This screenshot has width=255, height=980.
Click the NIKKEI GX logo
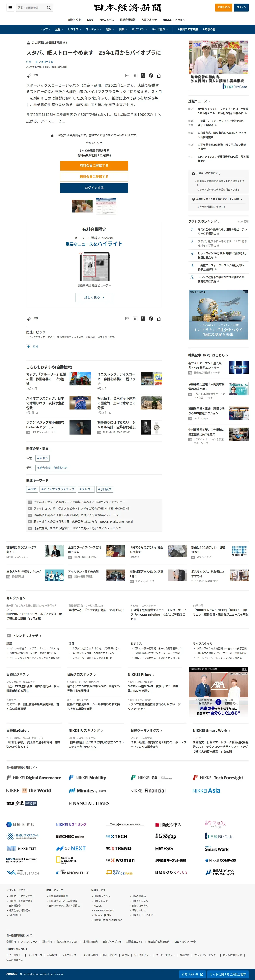point(151,778)
